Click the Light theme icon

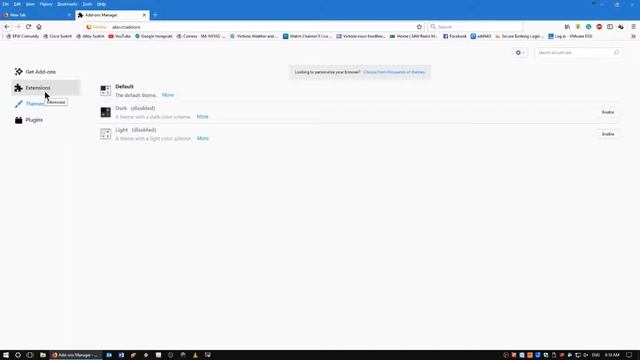(106, 134)
